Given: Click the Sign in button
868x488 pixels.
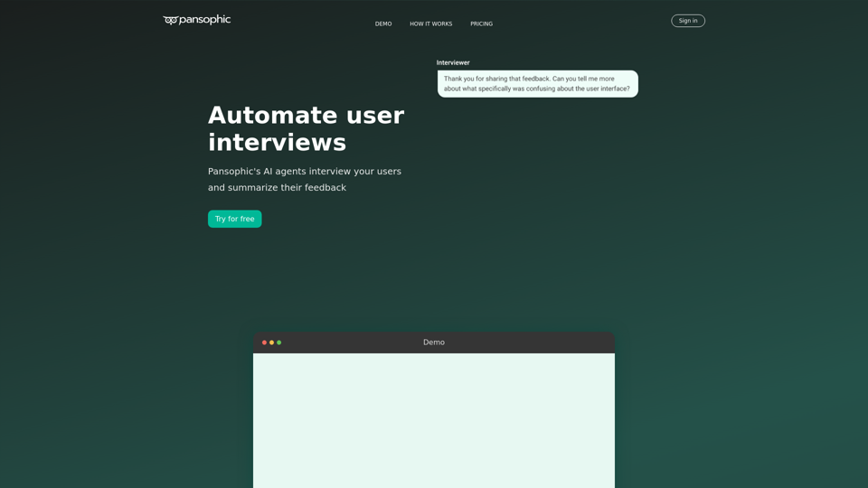Looking at the screenshot, I should tap(687, 21).
